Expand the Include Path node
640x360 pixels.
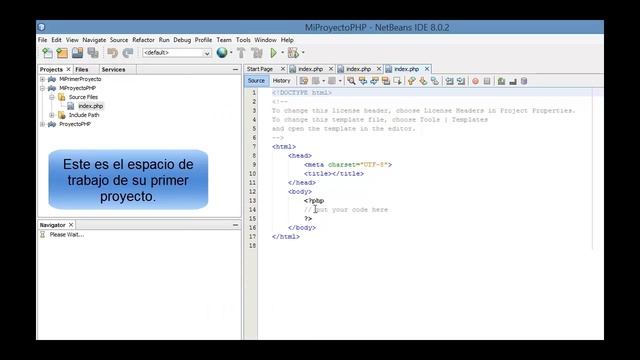tap(52, 115)
